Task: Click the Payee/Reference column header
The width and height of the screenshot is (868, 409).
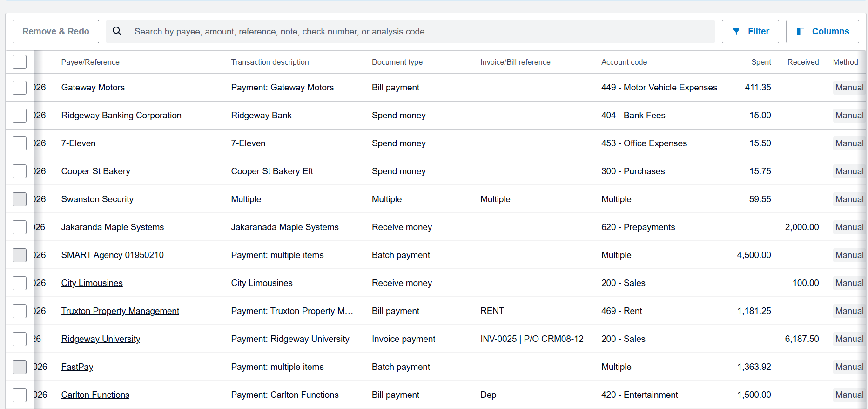Action: pos(90,62)
